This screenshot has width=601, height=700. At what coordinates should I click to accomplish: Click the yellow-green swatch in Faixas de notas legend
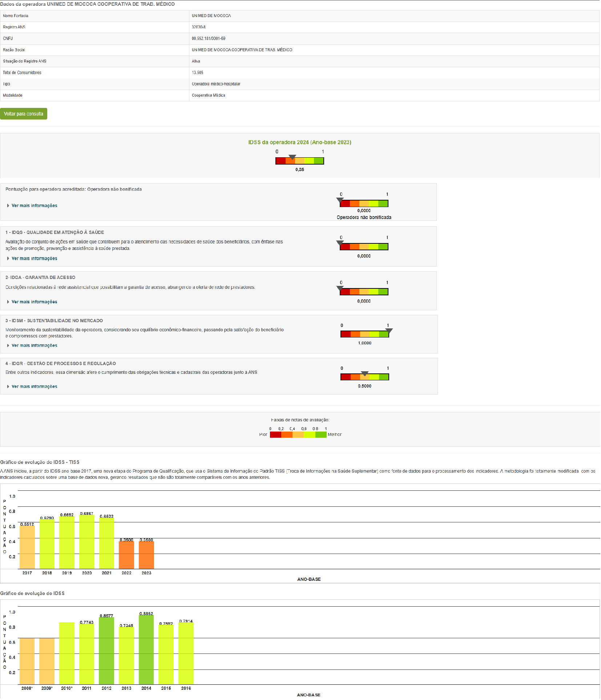[x=310, y=434]
